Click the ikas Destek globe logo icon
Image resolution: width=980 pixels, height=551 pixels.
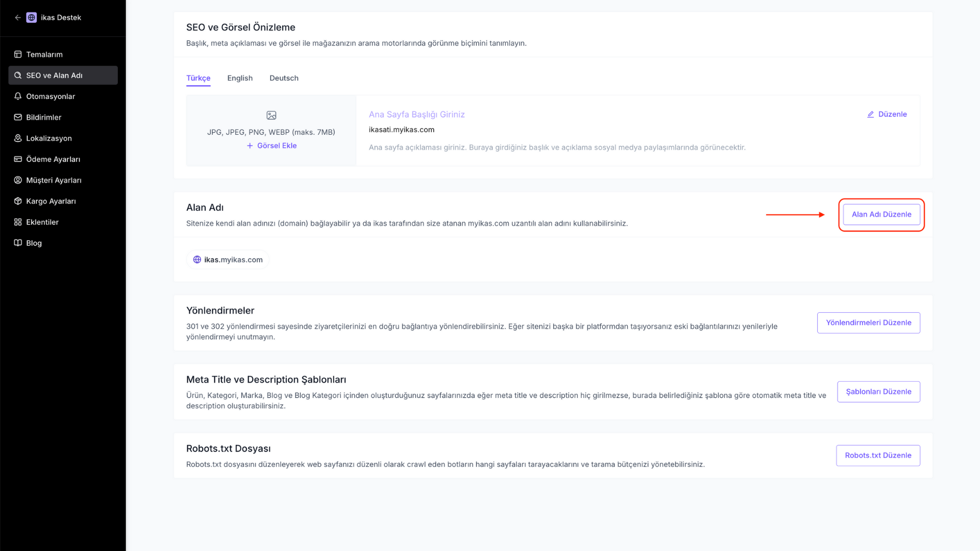(32, 17)
